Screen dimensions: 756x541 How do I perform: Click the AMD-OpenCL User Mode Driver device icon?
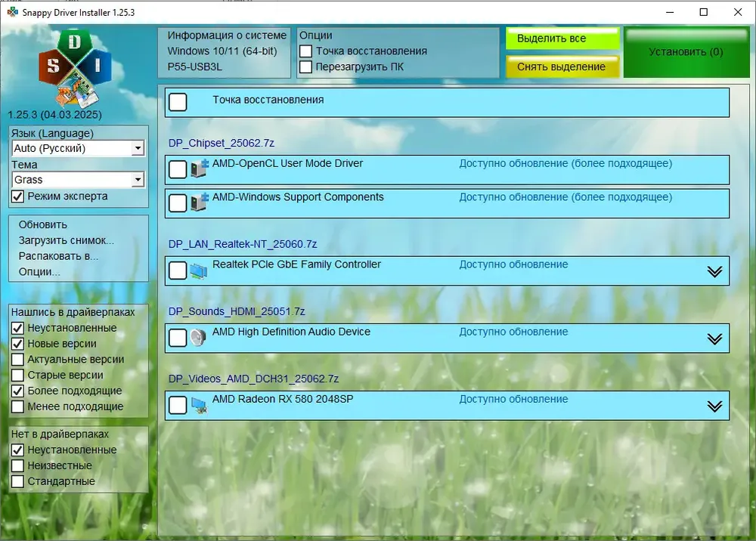click(199, 169)
